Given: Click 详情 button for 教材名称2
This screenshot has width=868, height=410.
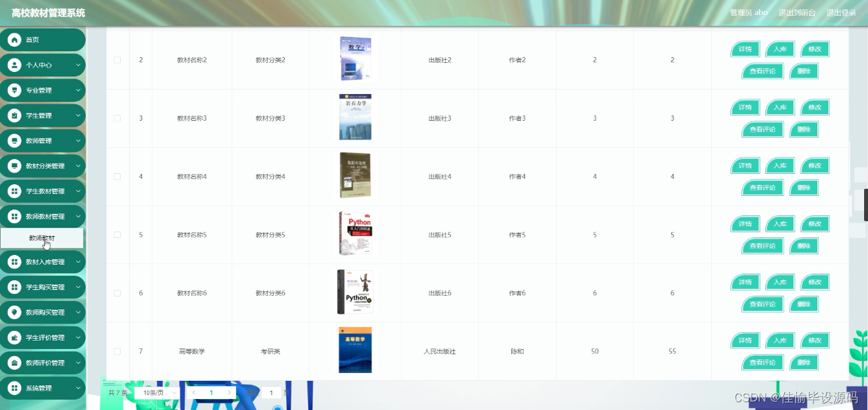Looking at the screenshot, I should [x=745, y=49].
